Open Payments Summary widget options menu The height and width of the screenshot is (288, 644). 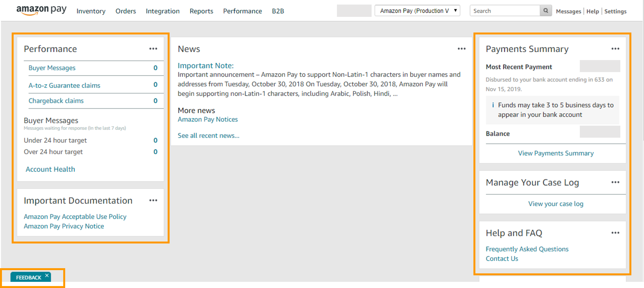(x=615, y=49)
